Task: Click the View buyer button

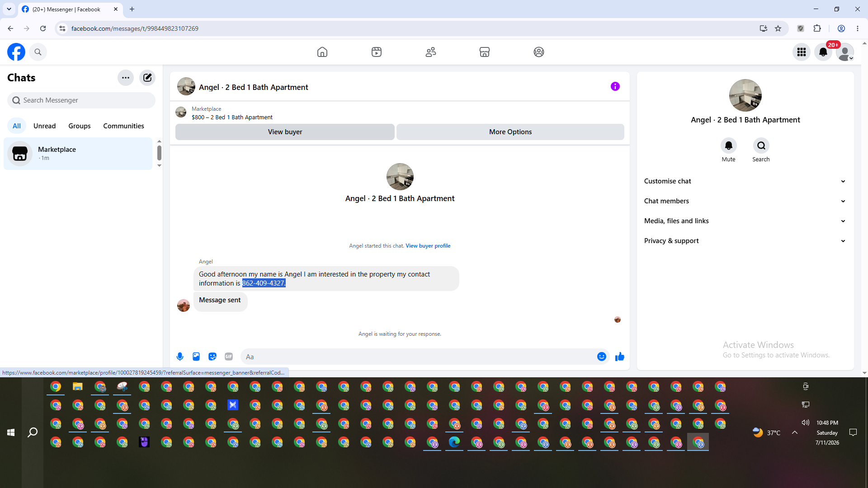Action: coord(285,132)
